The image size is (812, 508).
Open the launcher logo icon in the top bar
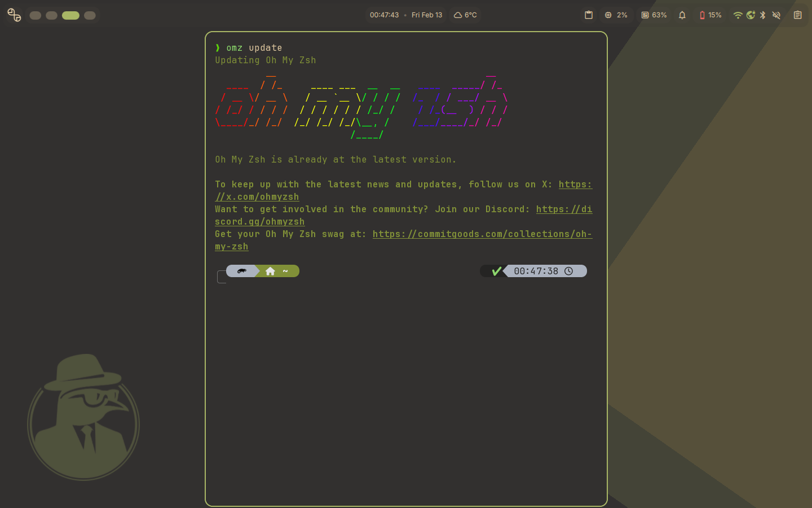[x=14, y=15]
